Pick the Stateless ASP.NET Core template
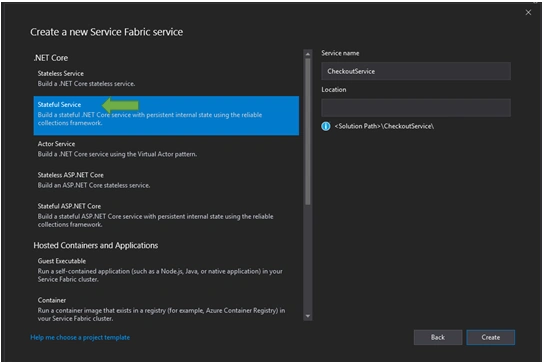 click(x=166, y=180)
